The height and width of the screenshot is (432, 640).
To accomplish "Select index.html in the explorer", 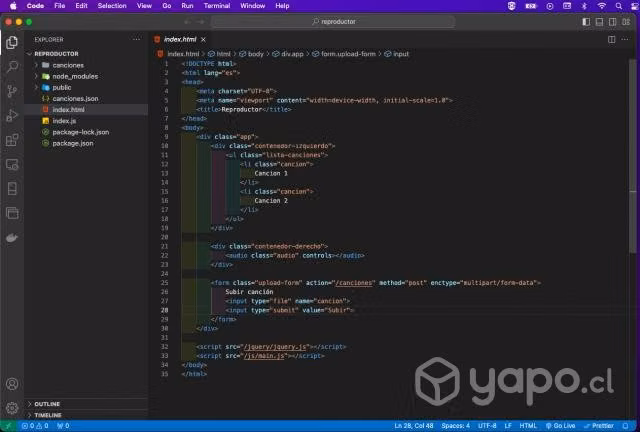I will 86,109.
